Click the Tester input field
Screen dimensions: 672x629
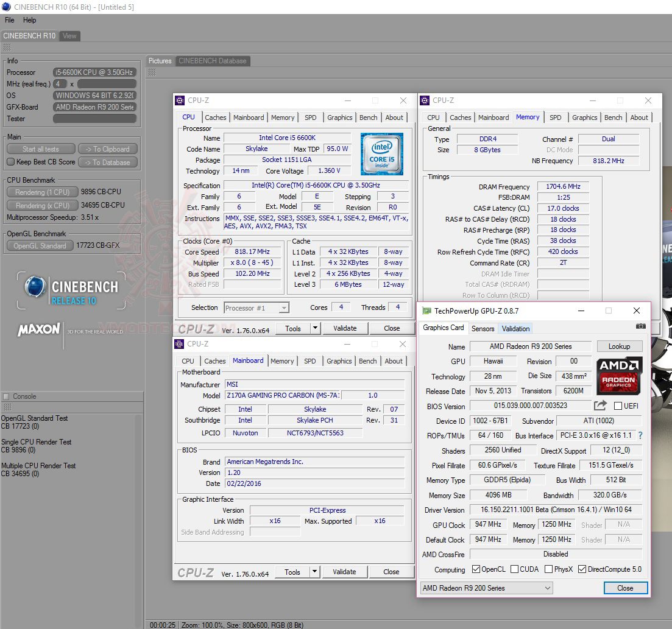(x=94, y=119)
